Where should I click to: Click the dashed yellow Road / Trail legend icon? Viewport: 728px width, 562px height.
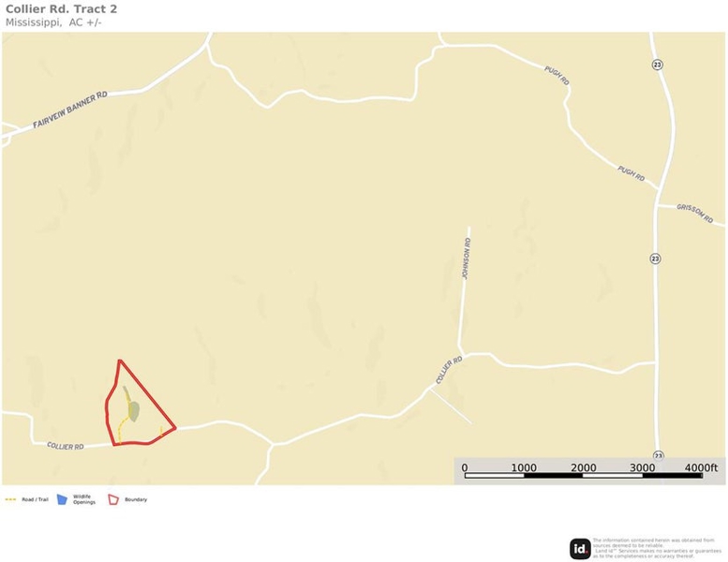tap(10, 500)
